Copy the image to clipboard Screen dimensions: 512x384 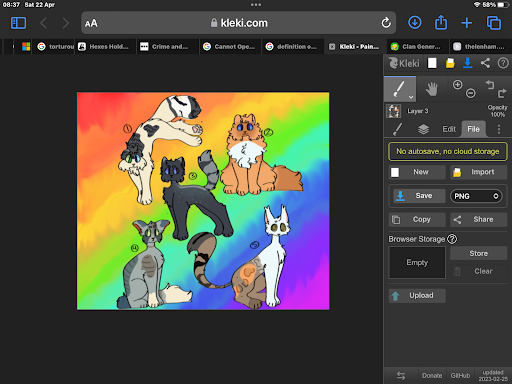click(417, 219)
